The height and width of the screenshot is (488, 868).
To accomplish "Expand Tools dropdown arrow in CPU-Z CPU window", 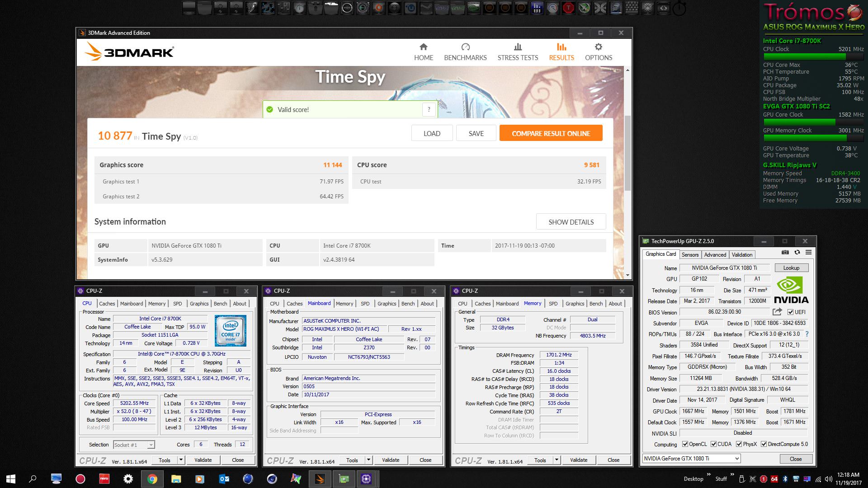I will coord(181,460).
